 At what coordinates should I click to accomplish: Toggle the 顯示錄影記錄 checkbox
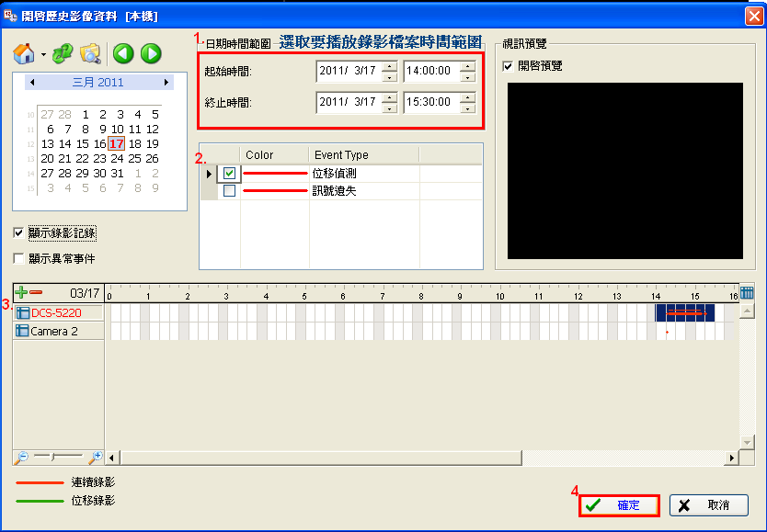point(19,233)
